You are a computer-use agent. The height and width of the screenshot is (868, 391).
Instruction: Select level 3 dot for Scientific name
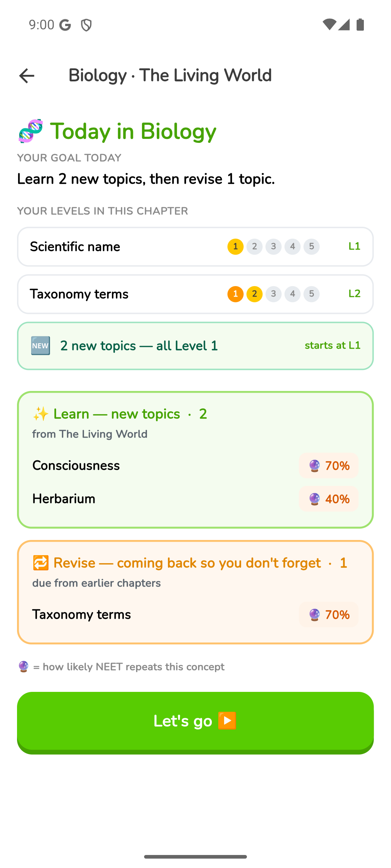pyautogui.click(x=273, y=247)
